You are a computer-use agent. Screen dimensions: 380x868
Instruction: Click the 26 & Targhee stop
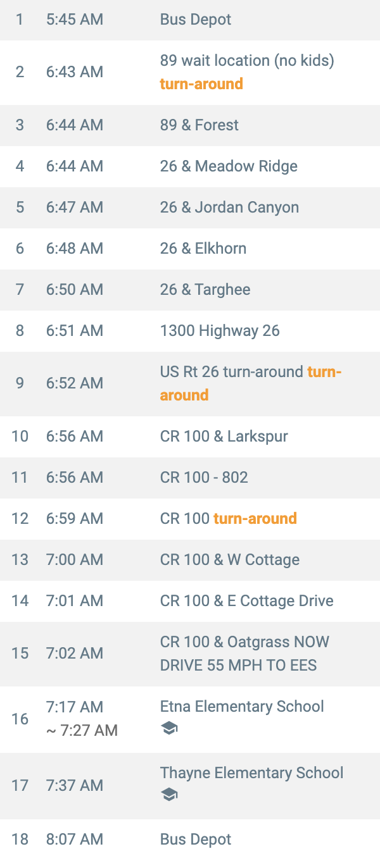205,290
